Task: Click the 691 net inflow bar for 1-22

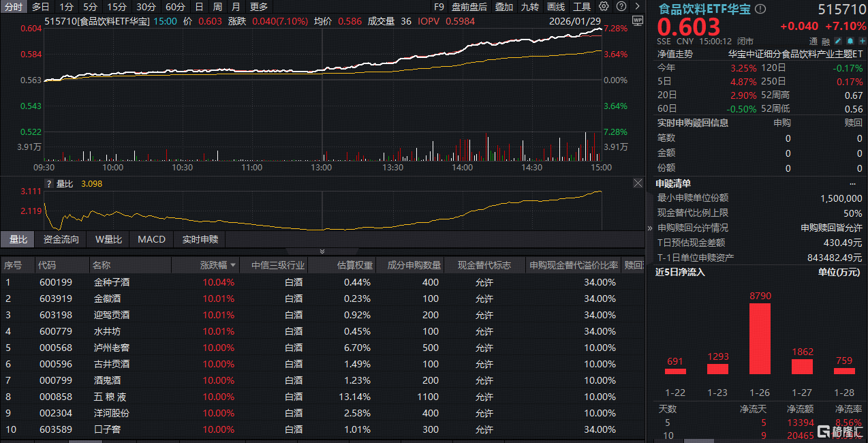Action: point(675,371)
